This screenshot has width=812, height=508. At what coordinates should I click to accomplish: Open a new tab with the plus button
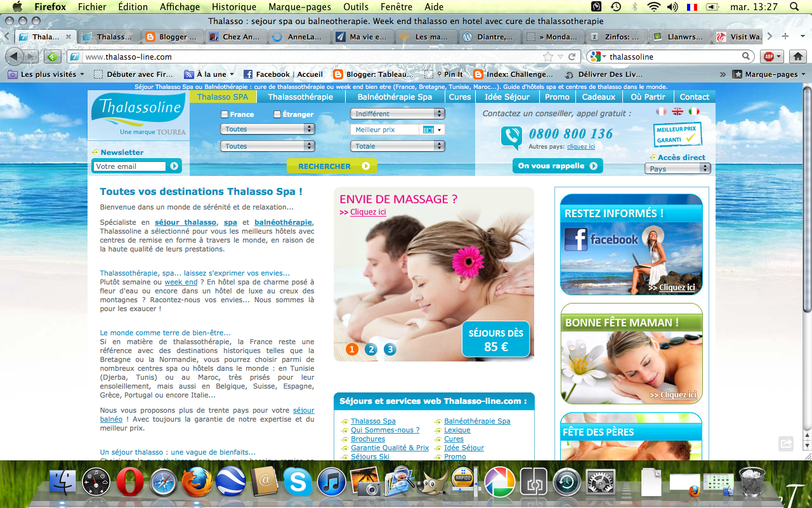(785, 36)
